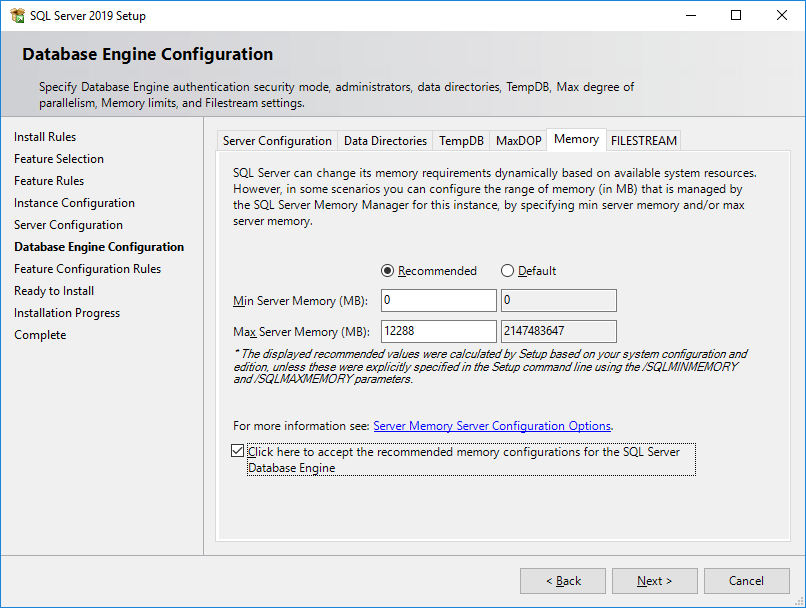Click the Feature Rules step
The width and height of the screenshot is (806, 608).
(49, 181)
